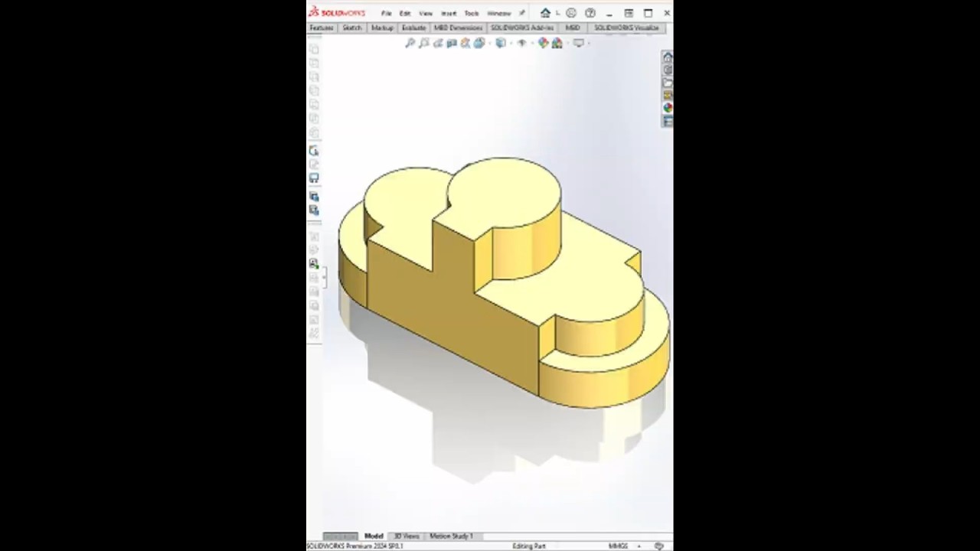The image size is (980, 551).
Task: Click Zoom to Fit magnifier icon
Action: 410,43
